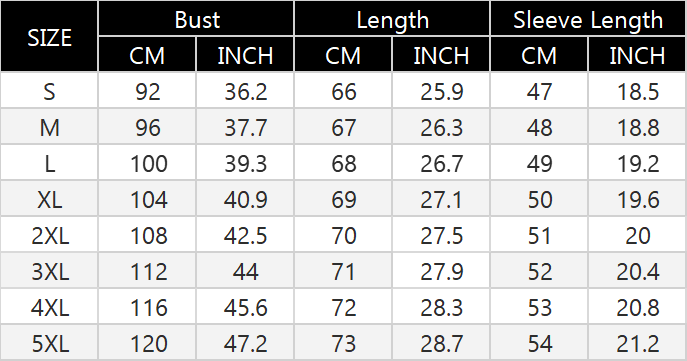
Task: Select the 36.2 bust inch value
Action: pyautogui.click(x=245, y=90)
